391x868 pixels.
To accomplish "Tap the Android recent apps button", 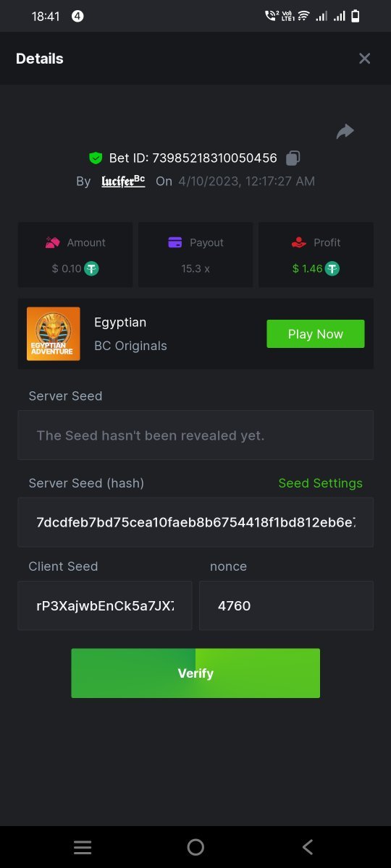I will (x=83, y=848).
